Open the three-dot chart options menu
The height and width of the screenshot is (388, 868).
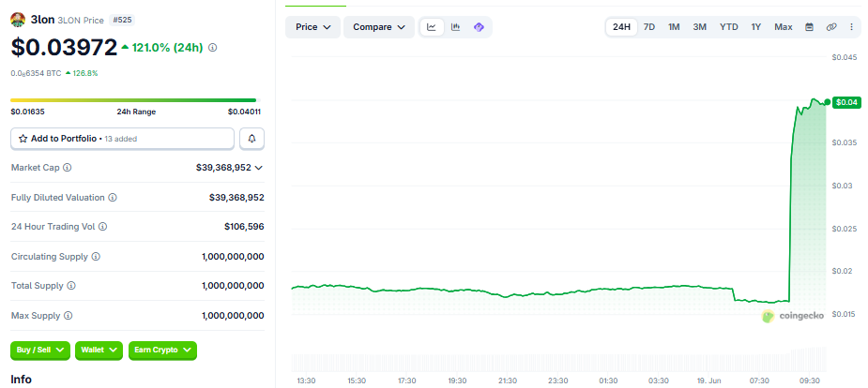pyautogui.click(x=851, y=27)
